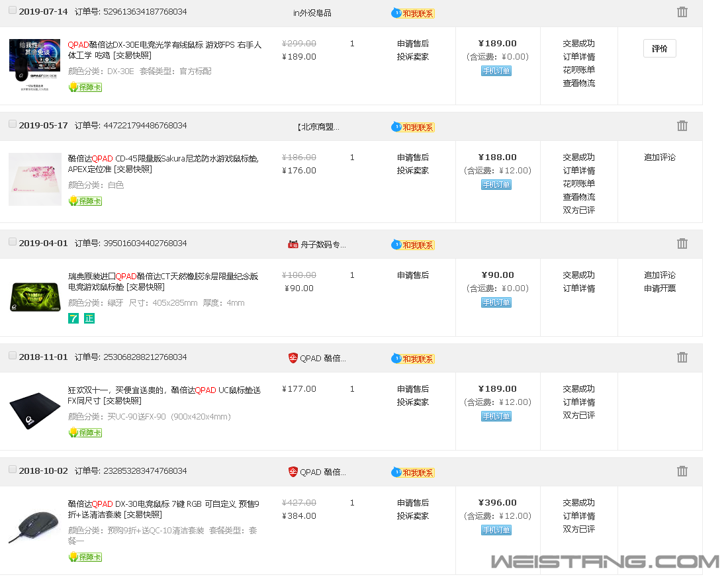The height and width of the screenshot is (577, 728).
Task: Click 手机订单 badge on the ¥90.00 order
Action: pyautogui.click(x=496, y=302)
